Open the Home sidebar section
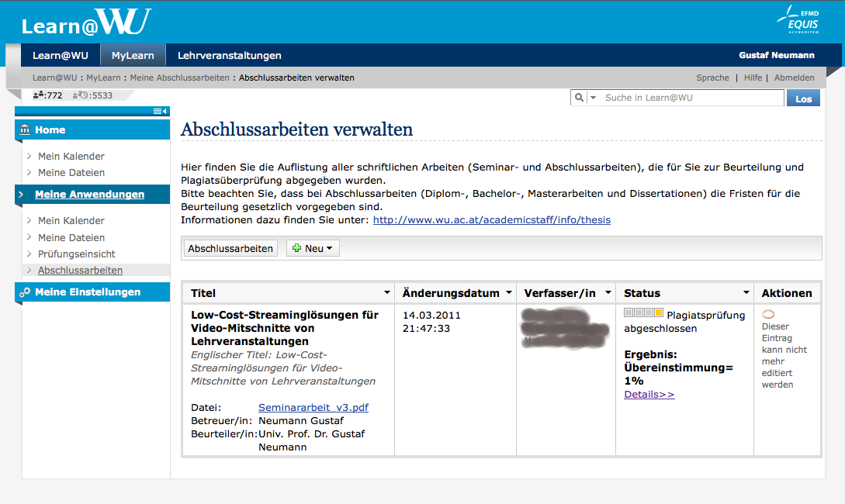 click(x=92, y=129)
